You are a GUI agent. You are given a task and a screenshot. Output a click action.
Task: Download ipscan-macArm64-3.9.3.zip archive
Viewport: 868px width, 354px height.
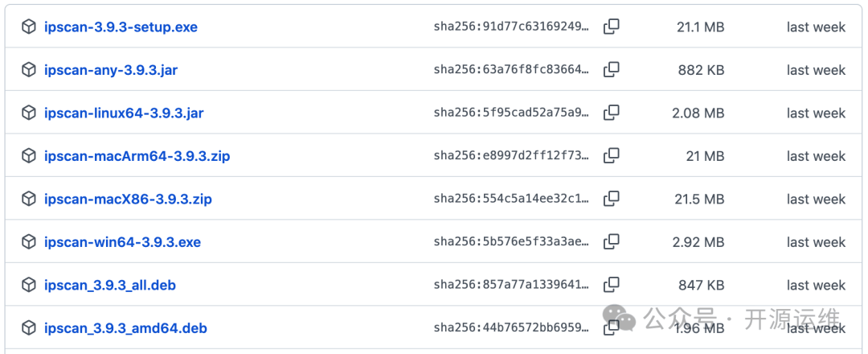(x=137, y=156)
